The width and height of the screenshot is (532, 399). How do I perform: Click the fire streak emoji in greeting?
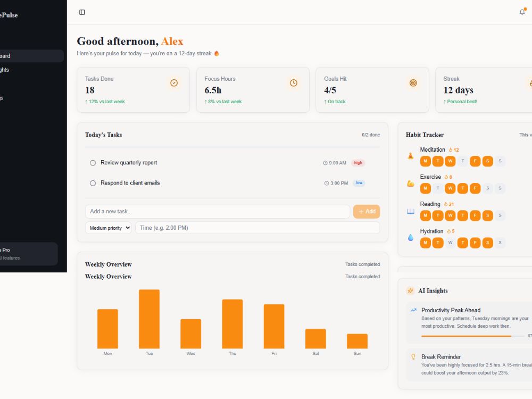click(217, 53)
